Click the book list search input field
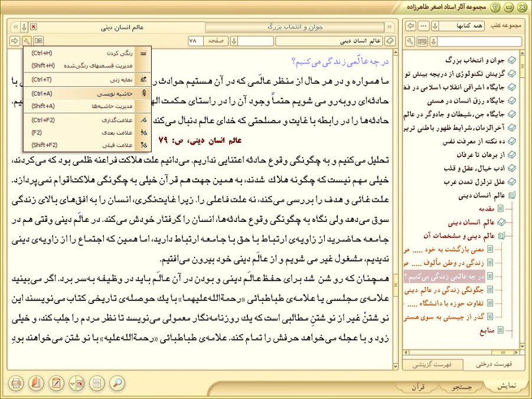 479,42
